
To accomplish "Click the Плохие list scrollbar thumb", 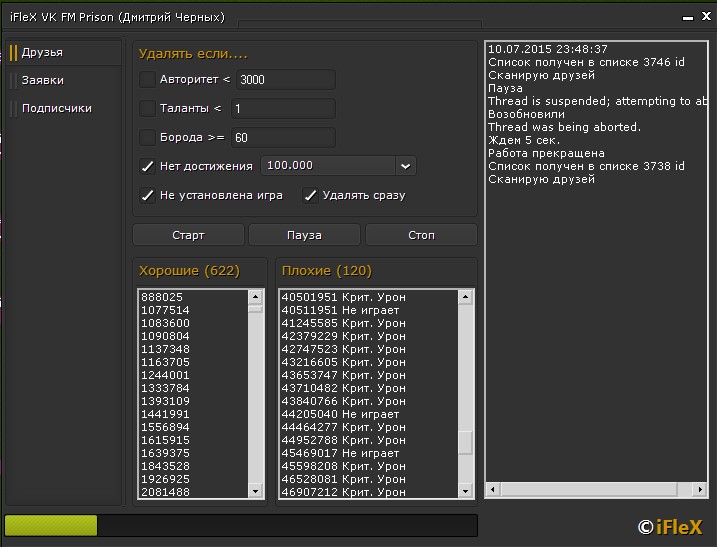I will pos(465,443).
